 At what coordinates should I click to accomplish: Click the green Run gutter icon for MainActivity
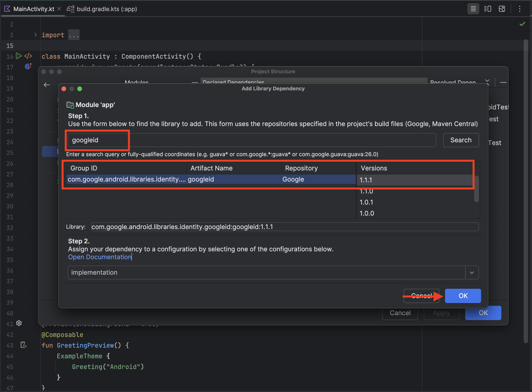tap(18, 56)
